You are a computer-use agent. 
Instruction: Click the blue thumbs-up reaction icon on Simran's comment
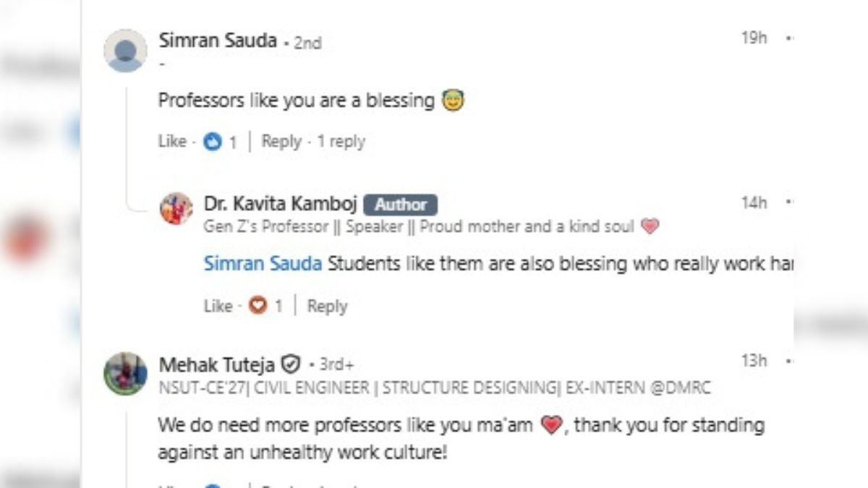click(x=212, y=142)
